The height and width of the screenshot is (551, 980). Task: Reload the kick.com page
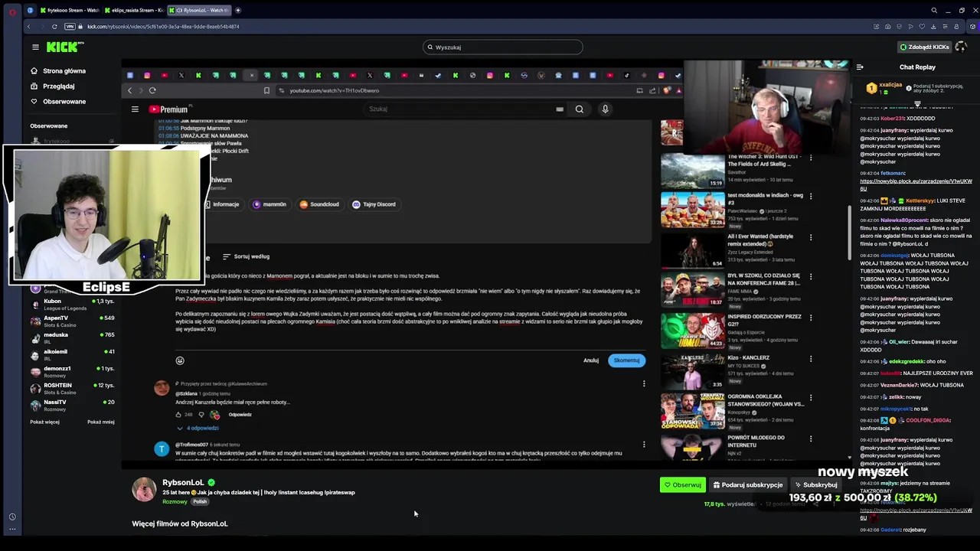[54, 26]
